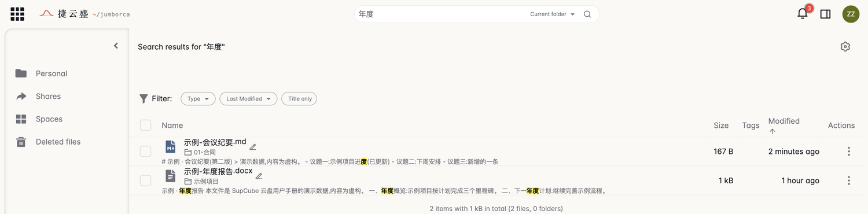Open the application switcher grid icon
Image resolution: width=868 pixels, height=214 pixels.
(17, 14)
